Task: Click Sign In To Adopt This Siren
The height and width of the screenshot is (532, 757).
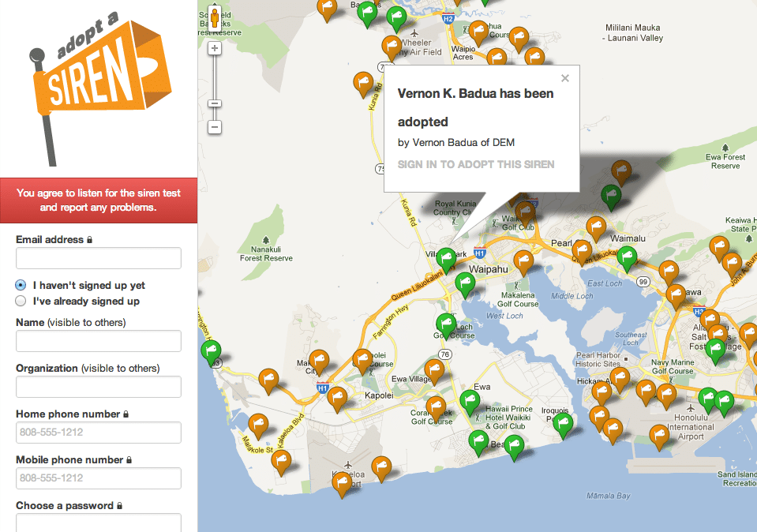Action: point(476,165)
